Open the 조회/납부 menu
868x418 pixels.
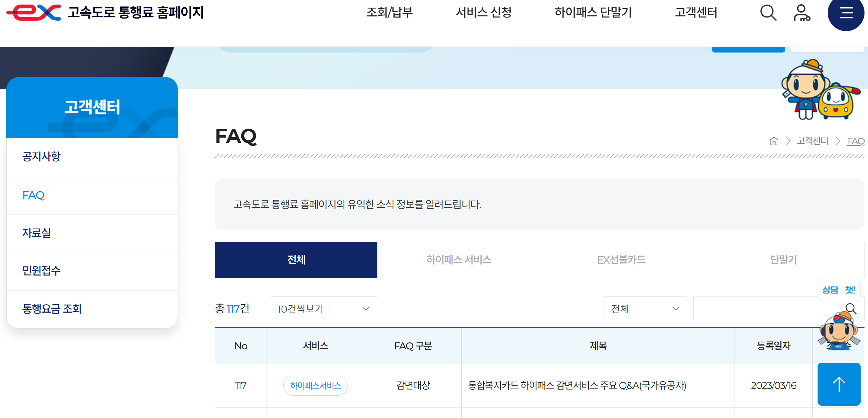tap(390, 13)
